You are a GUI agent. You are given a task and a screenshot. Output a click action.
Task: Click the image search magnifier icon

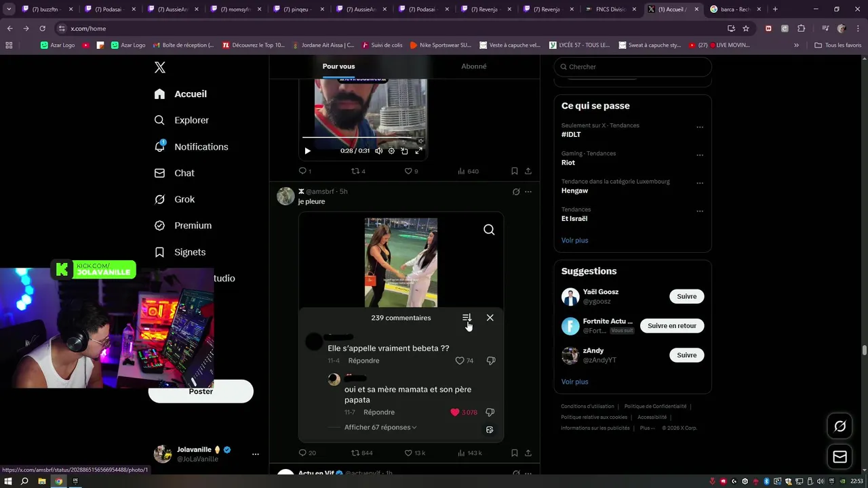[x=489, y=230]
